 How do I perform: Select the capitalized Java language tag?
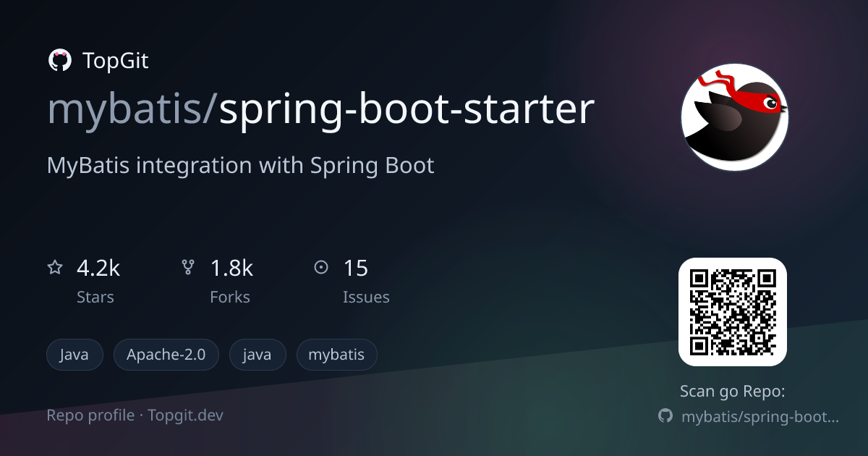pyautogui.click(x=75, y=355)
